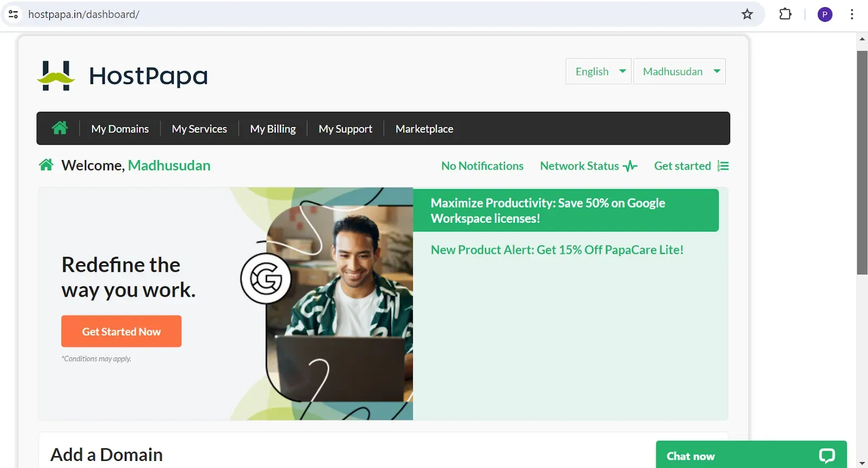Image resolution: width=868 pixels, height=468 pixels.
Task: Click the HostPapa mustache logo
Action: coord(56,76)
